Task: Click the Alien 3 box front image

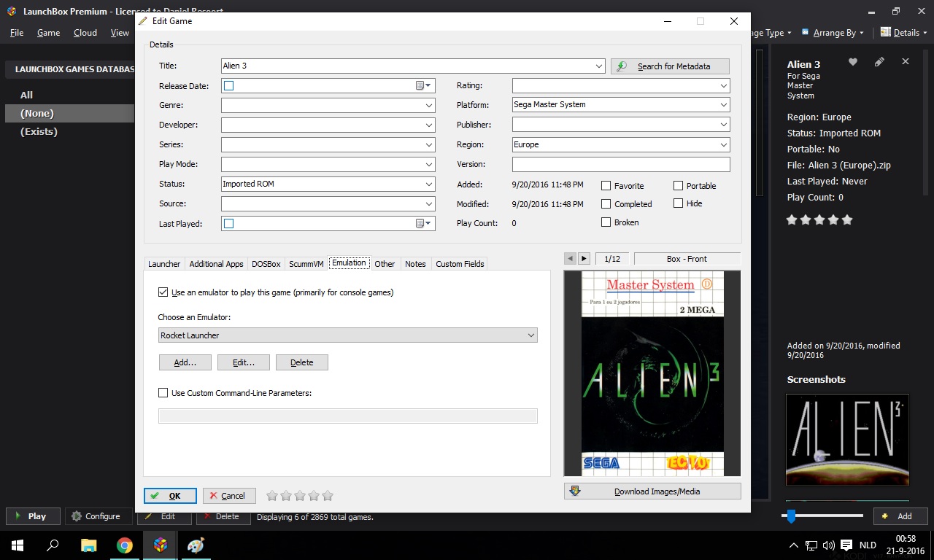Action: (652, 373)
